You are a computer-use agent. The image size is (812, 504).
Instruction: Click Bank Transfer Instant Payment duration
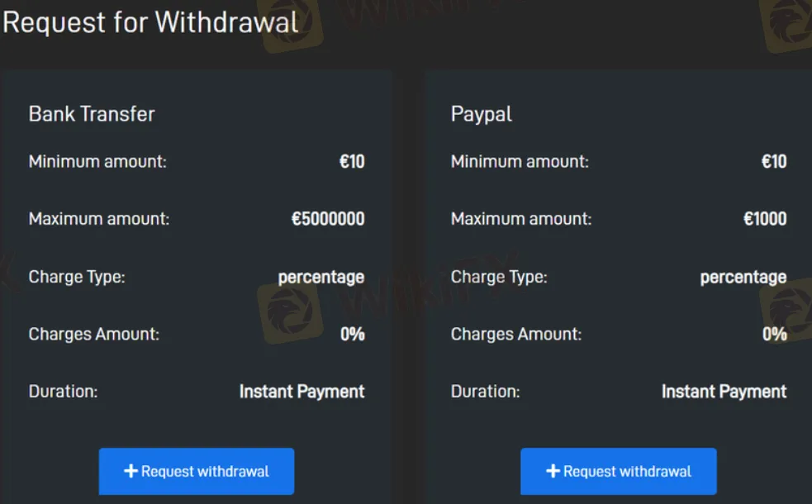pos(302,392)
